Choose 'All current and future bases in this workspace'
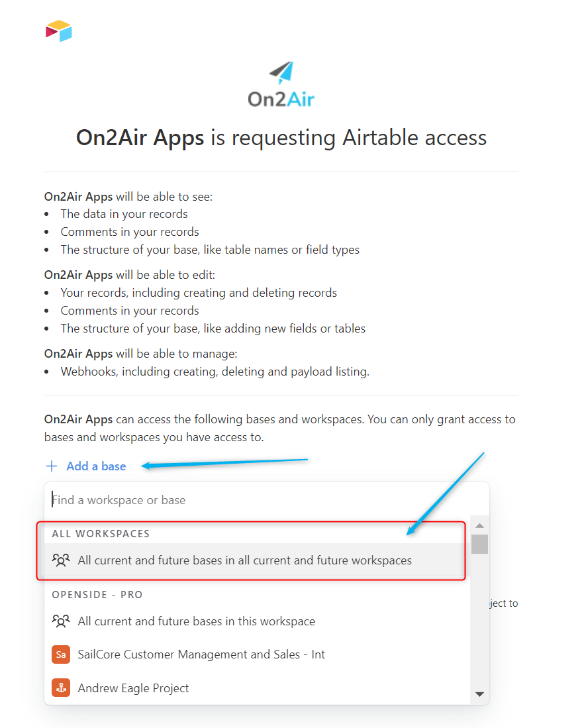The image size is (582, 728). [x=196, y=621]
